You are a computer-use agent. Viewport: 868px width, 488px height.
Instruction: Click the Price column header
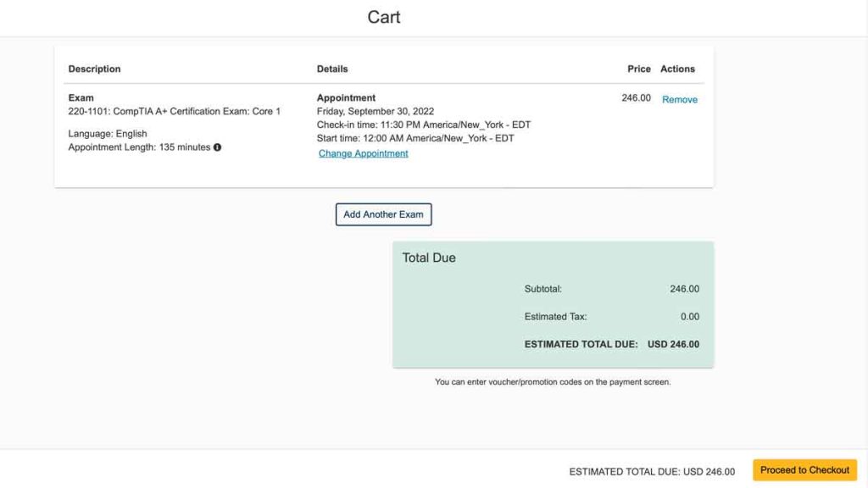(638, 69)
